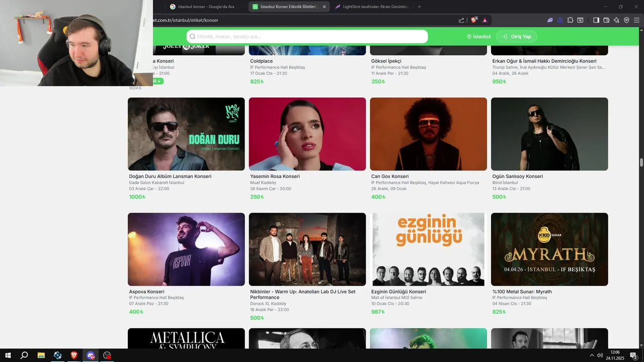The image size is (644, 362).
Task: Open the Yasemin Rosa Konseri title link
Action: tap(275, 176)
